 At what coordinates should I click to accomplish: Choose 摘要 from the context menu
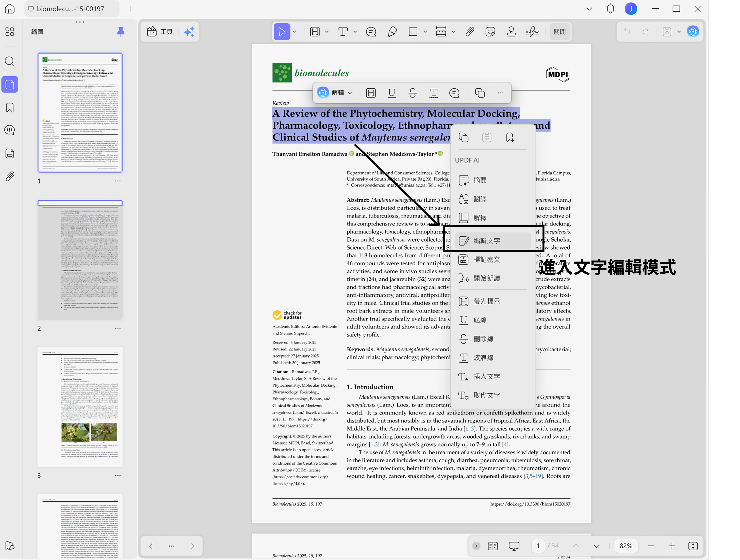493,180
